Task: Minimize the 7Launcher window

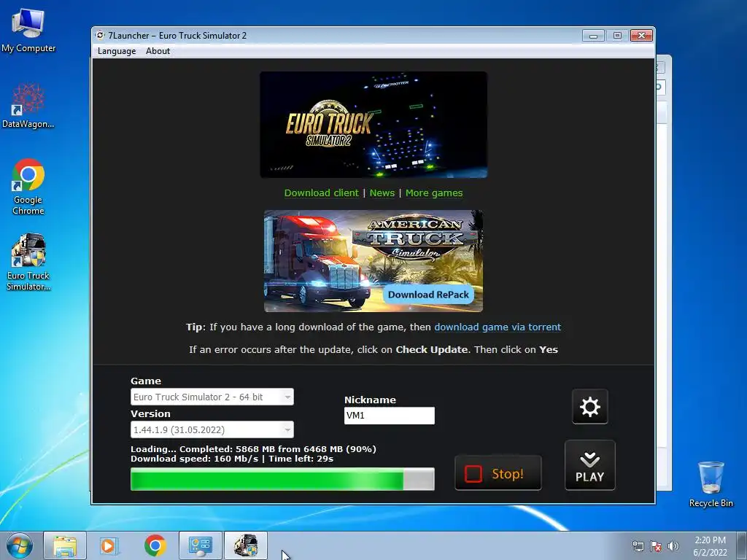Action: click(x=593, y=36)
